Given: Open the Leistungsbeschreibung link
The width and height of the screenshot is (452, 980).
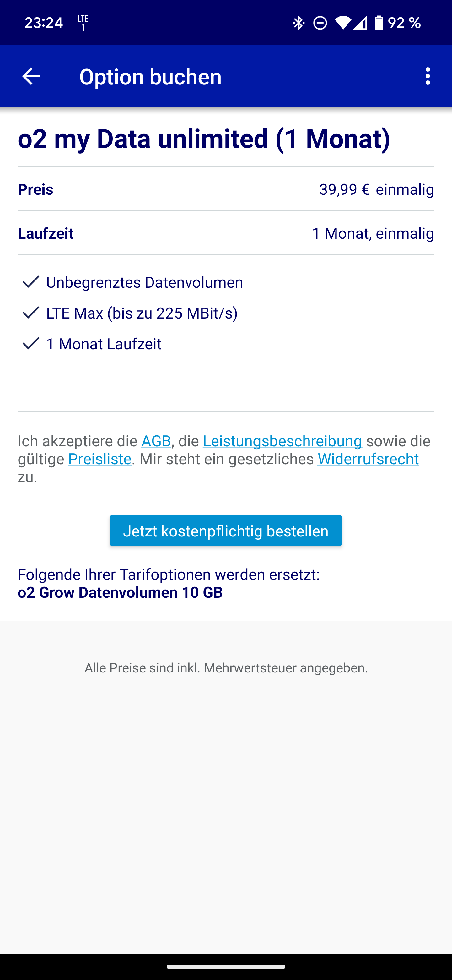Looking at the screenshot, I should (282, 441).
